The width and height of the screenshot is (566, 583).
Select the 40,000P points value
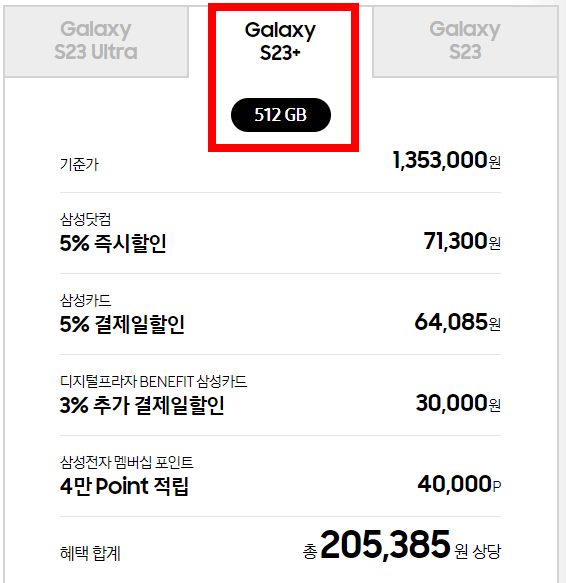coord(459,484)
